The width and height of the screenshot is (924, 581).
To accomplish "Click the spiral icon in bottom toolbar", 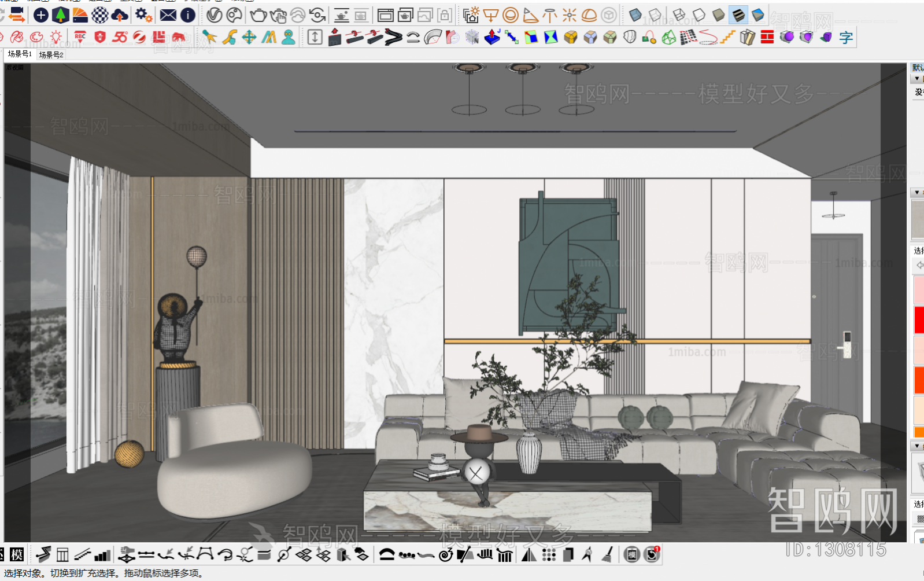I will coord(445,555).
